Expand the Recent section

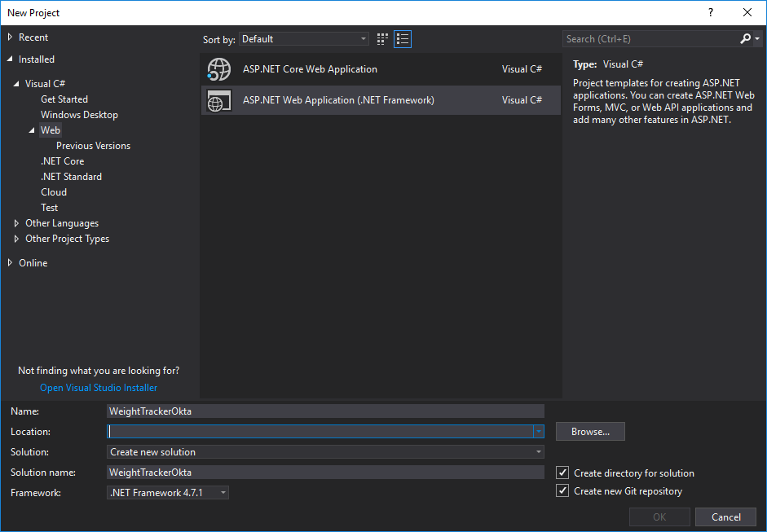tap(11, 37)
